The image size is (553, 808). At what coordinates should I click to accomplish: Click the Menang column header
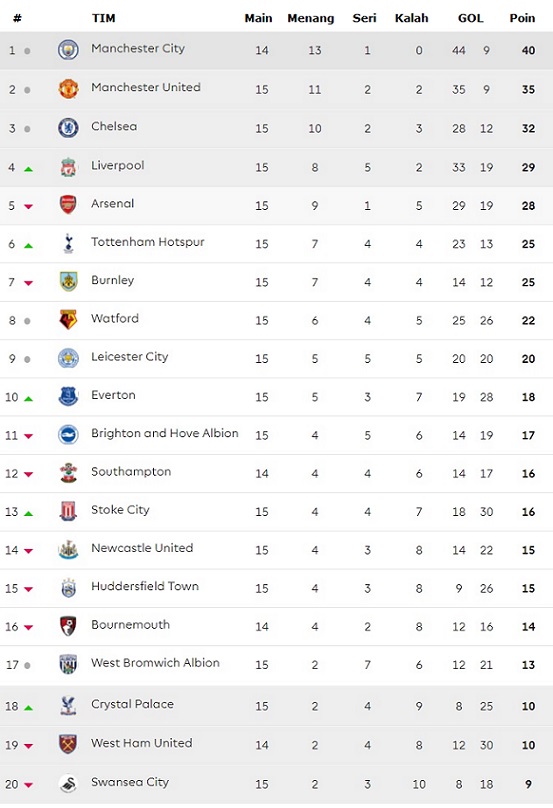[x=310, y=19]
